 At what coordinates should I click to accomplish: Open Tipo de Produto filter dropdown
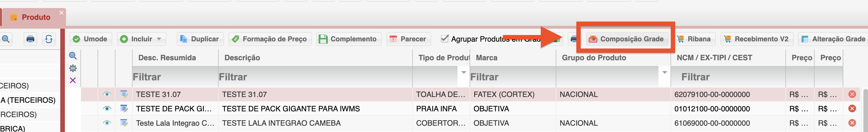(464, 72)
